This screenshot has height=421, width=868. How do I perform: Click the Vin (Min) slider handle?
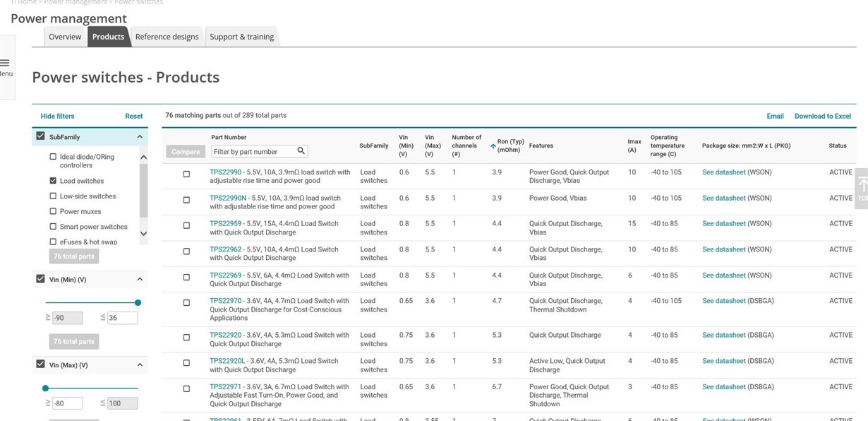pos(138,302)
